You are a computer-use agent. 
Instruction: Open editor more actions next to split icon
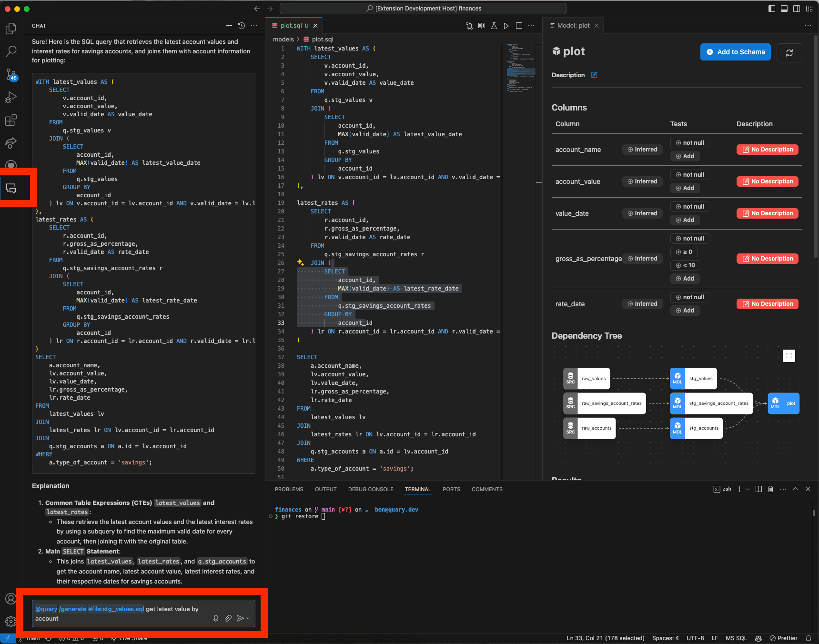531,26
